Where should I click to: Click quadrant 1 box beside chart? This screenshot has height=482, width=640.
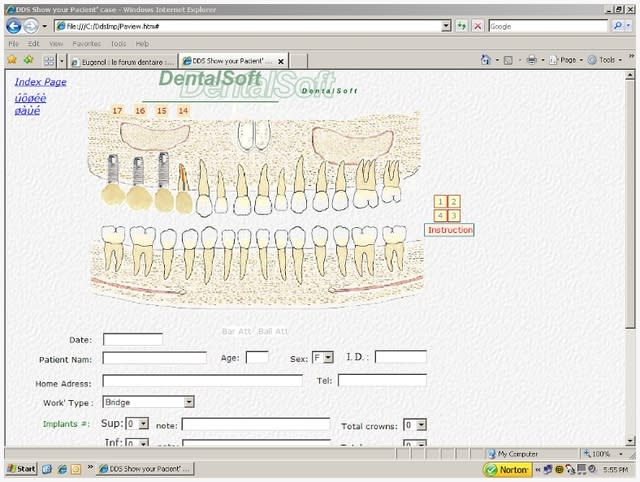[x=440, y=202]
